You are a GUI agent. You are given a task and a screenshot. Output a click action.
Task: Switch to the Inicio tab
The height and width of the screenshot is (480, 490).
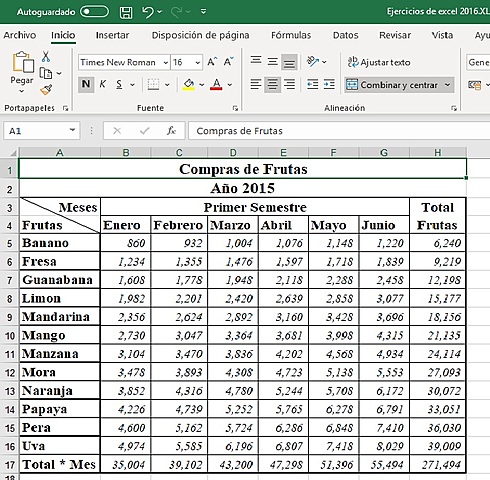point(63,35)
